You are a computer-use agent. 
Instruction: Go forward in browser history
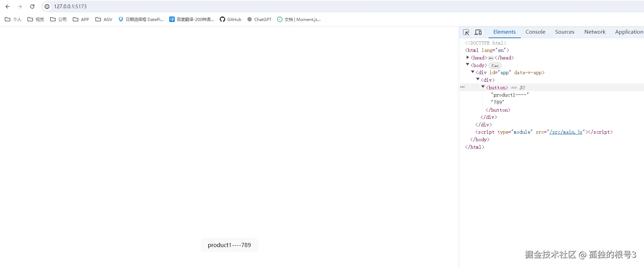pyautogui.click(x=20, y=7)
